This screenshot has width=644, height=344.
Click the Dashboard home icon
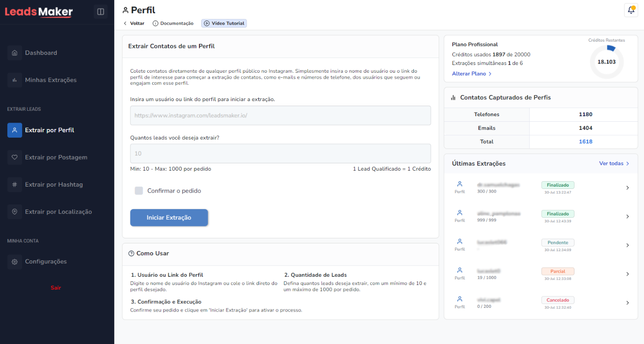(x=15, y=53)
